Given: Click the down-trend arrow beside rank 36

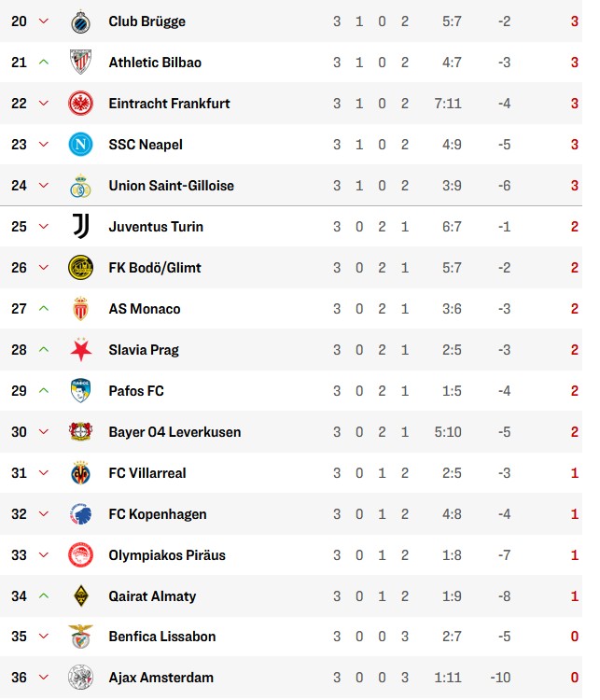Looking at the screenshot, I should [44, 678].
